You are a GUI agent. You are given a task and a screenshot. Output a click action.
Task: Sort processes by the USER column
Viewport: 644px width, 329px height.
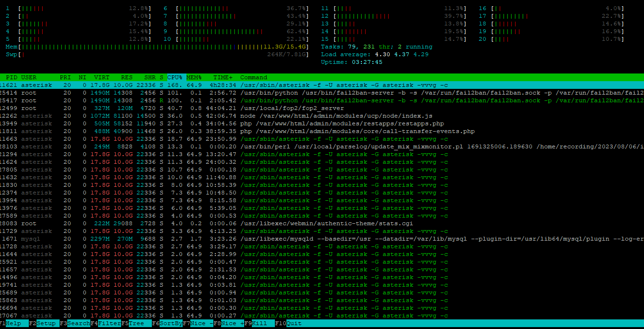[x=29, y=77]
